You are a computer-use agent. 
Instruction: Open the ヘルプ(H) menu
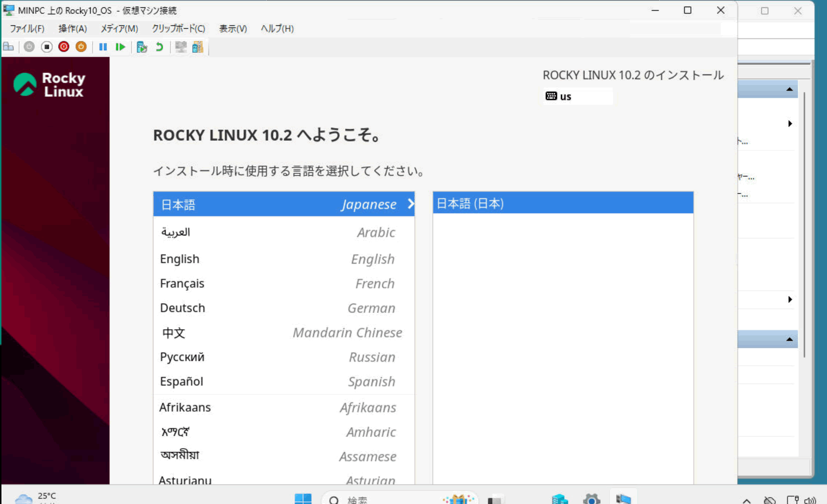click(x=277, y=28)
